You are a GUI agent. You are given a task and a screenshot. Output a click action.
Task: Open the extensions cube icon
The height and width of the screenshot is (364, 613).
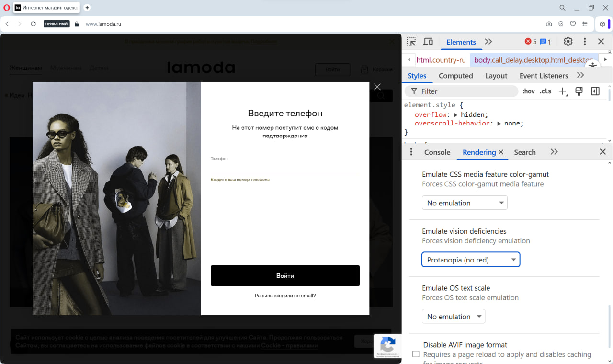click(602, 24)
